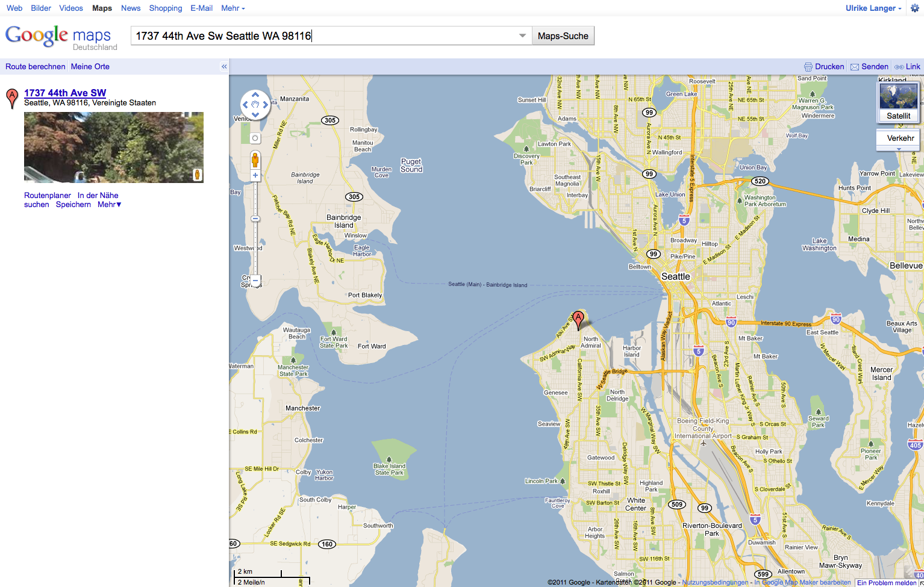Click Route 520 shield on the map
The height and width of the screenshot is (587, 924).
click(x=760, y=181)
